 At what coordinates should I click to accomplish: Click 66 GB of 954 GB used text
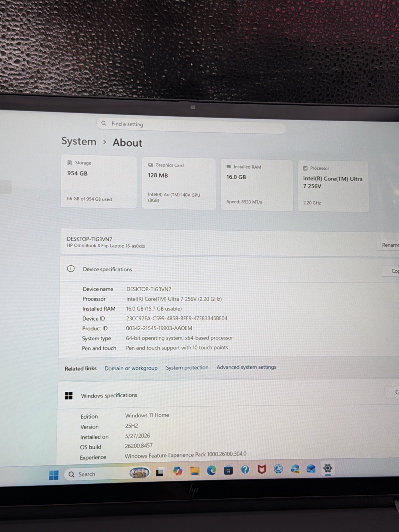coord(89,199)
